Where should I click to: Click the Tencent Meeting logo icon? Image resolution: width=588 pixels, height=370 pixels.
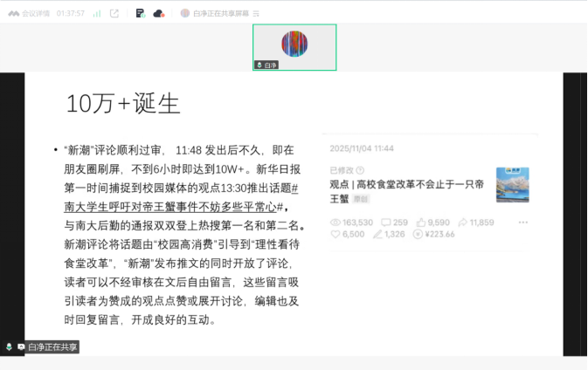click(x=13, y=13)
